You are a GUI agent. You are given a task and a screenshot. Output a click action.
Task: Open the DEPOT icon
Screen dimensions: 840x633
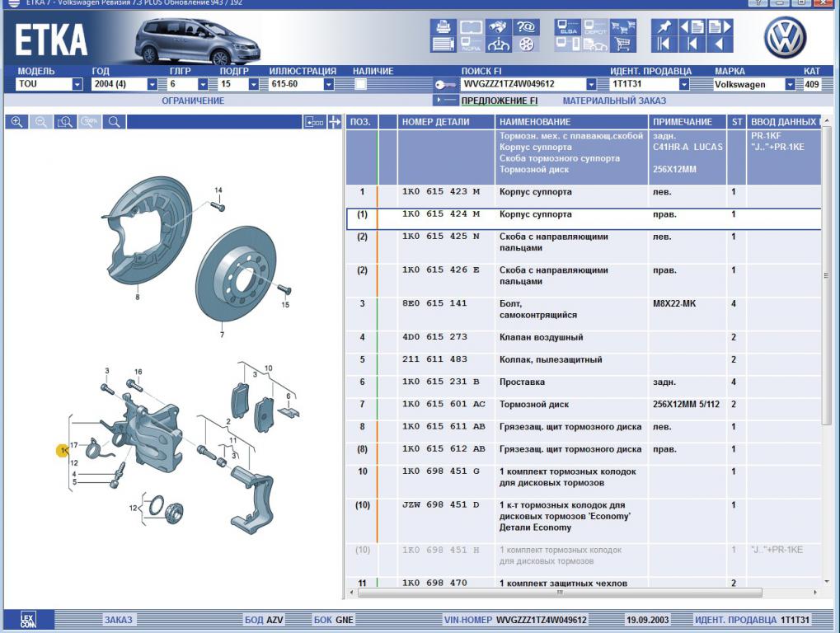[595, 26]
